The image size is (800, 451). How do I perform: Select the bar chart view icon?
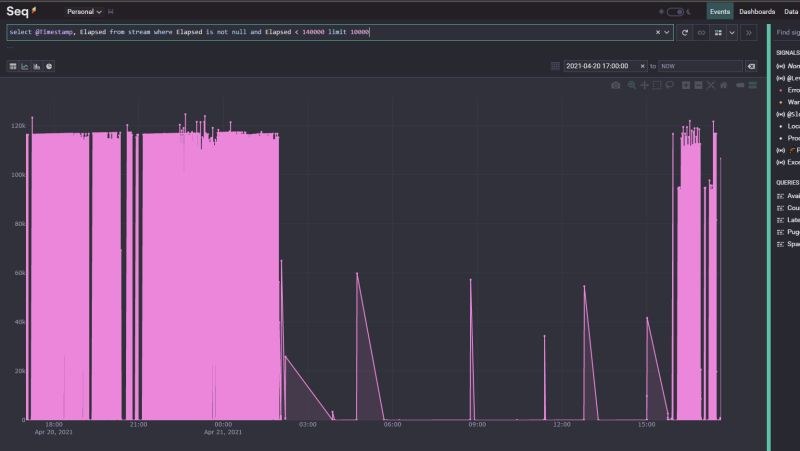(x=37, y=66)
